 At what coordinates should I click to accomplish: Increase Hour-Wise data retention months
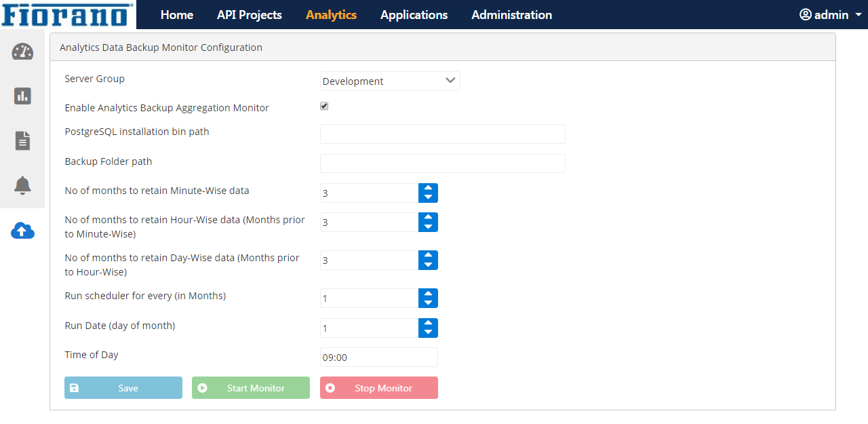pos(428,218)
